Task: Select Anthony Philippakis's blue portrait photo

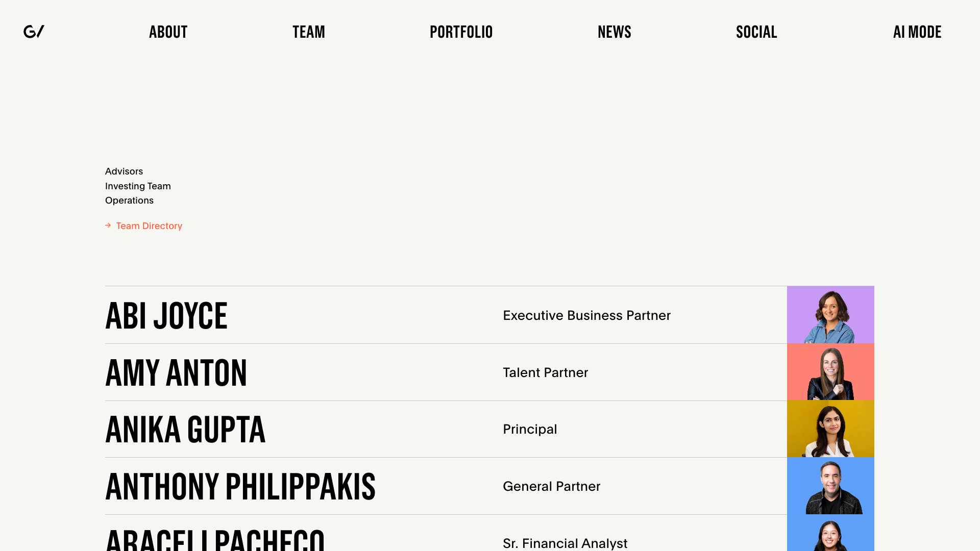Action: (830, 486)
